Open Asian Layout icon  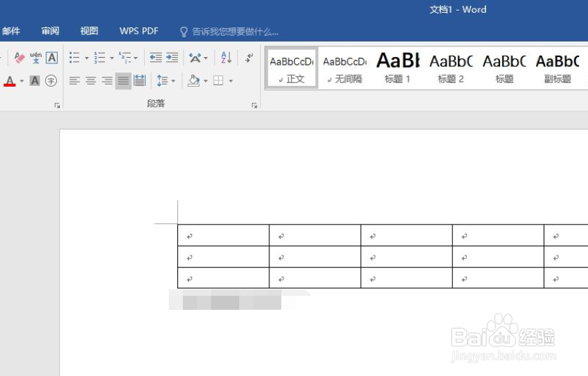[x=195, y=58]
